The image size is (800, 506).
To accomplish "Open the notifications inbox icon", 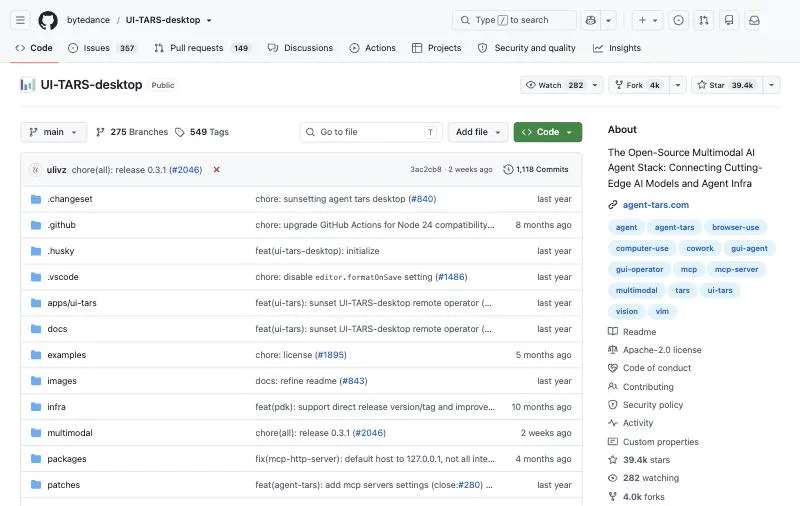I will coord(754,20).
